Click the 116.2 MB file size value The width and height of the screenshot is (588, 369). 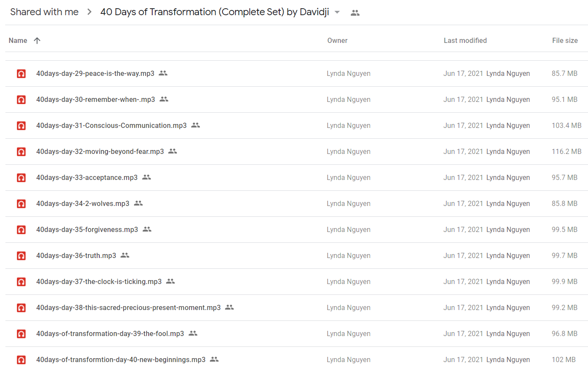coord(567,152)
